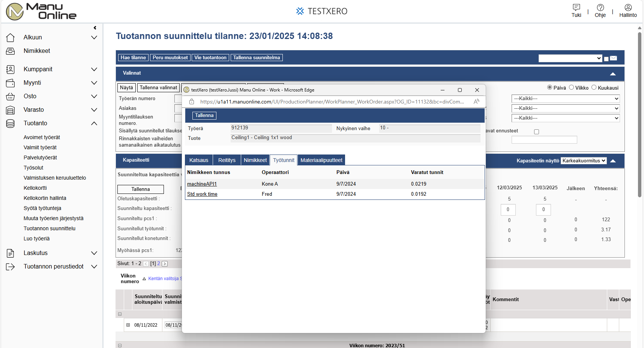Viewport: 644px width, 348px height.
Task: Switch to the Työtunnit tab
Action: 284,160
